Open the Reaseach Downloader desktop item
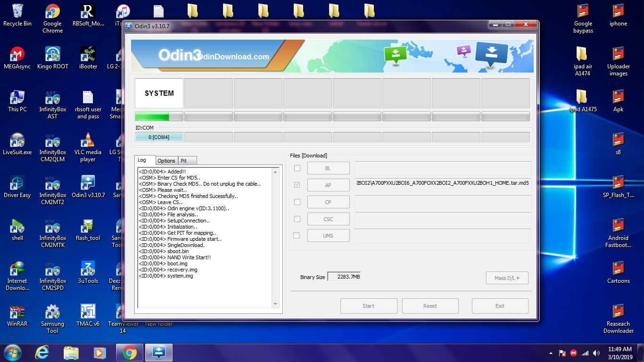 click(x=618, y=319)
